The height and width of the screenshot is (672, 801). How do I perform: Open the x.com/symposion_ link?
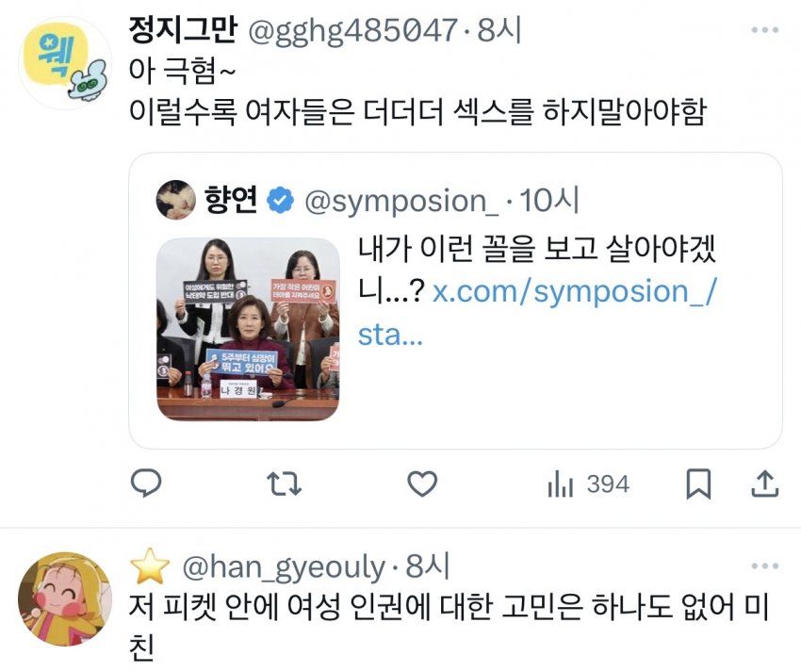click(538, 313)
